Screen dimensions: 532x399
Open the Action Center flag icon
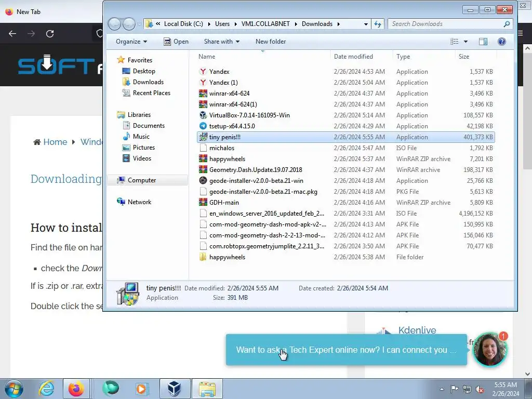[x=454, y=389]
